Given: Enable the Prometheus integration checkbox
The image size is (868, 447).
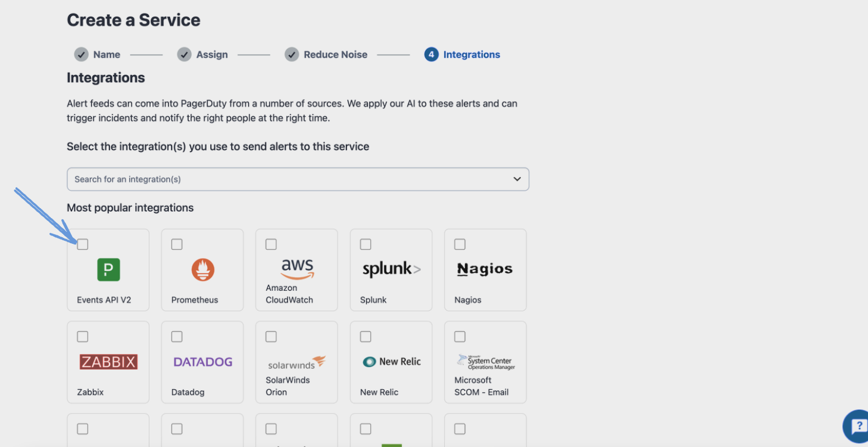Looking at the screenshot, I should click(177, 244).
